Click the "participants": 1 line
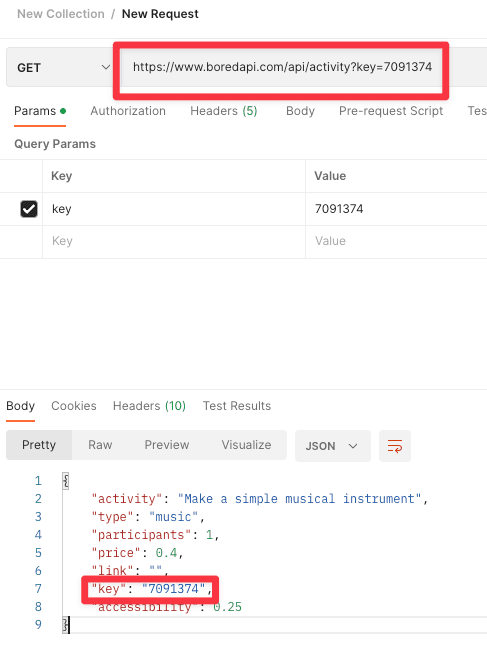The image size is (487, 650). click(155, 535)
